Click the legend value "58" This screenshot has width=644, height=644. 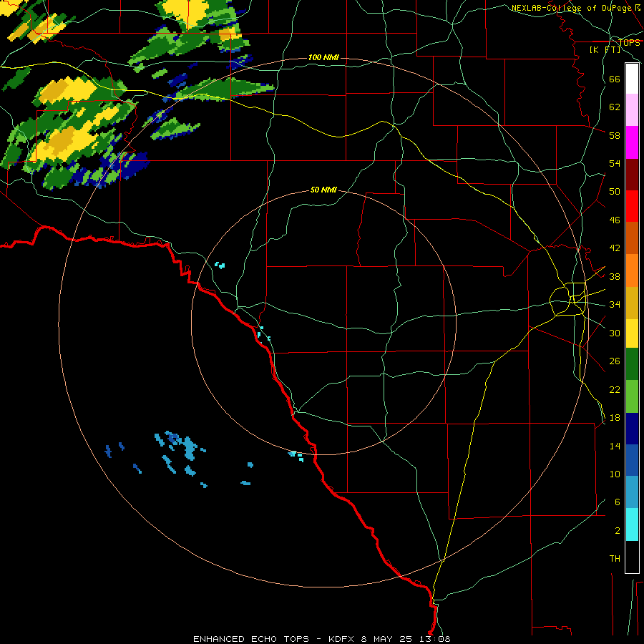615,135
